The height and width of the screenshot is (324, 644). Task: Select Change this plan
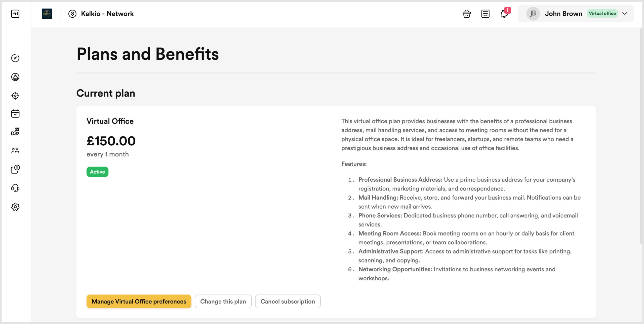point(223,301)
